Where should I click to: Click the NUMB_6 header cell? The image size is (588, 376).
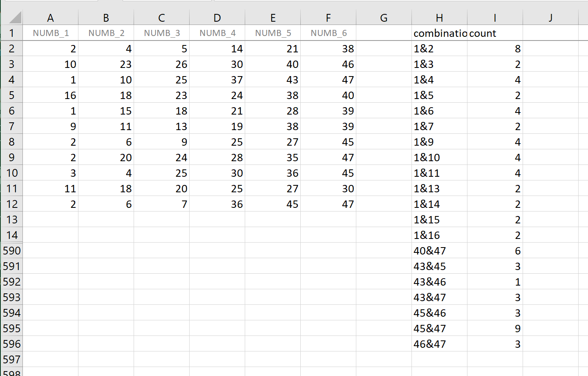click(328, 33)
